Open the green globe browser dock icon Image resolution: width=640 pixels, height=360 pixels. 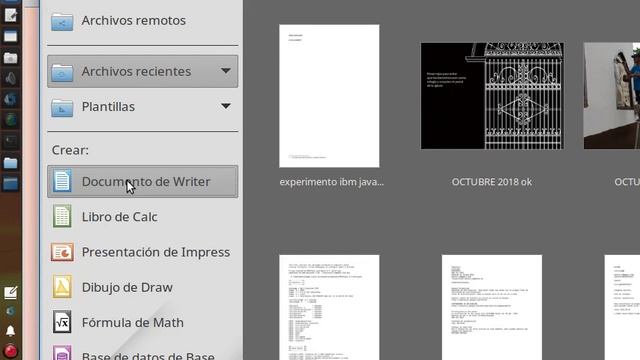[x=11, y=120]
